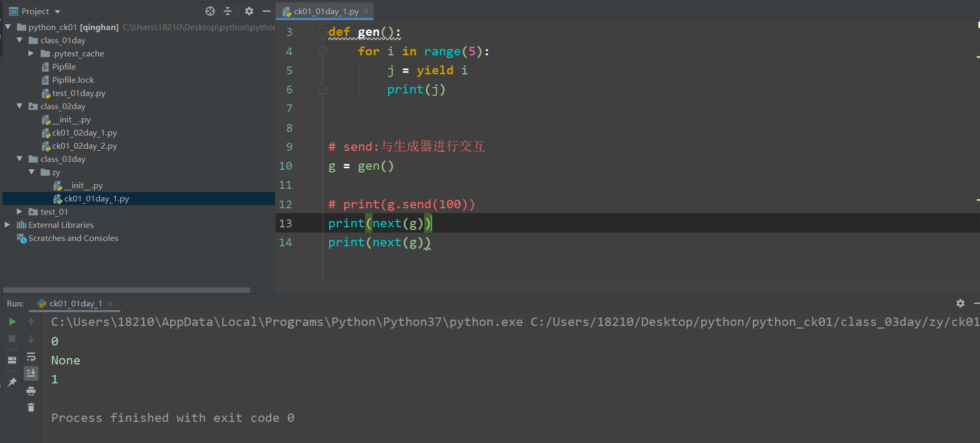The height and width of the screenshot is (443, 980).
Task: Click the fold end marker on line 6
Action: pos(323,89)
